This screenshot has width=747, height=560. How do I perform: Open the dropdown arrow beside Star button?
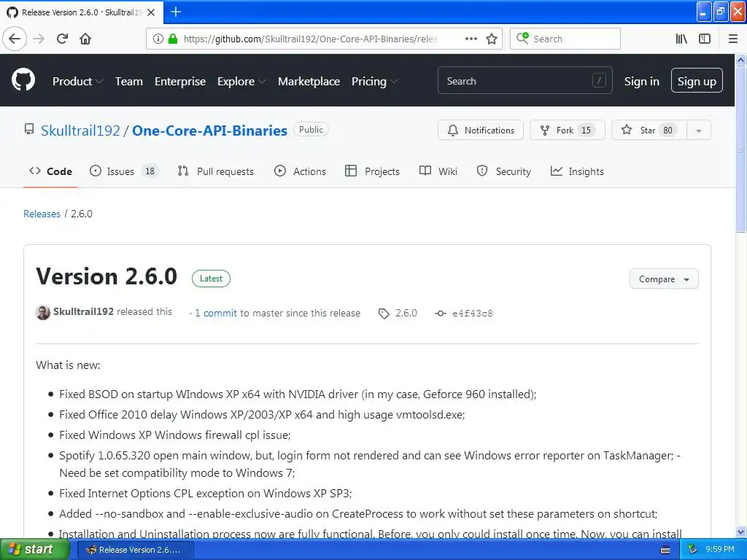(698, 130)
